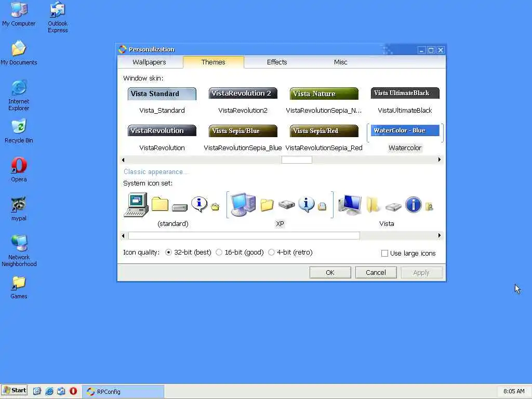This screenshot has width=532, height=399.
Task: Select 32-bit (best) icon quality
Action: (x=168, y=252)
